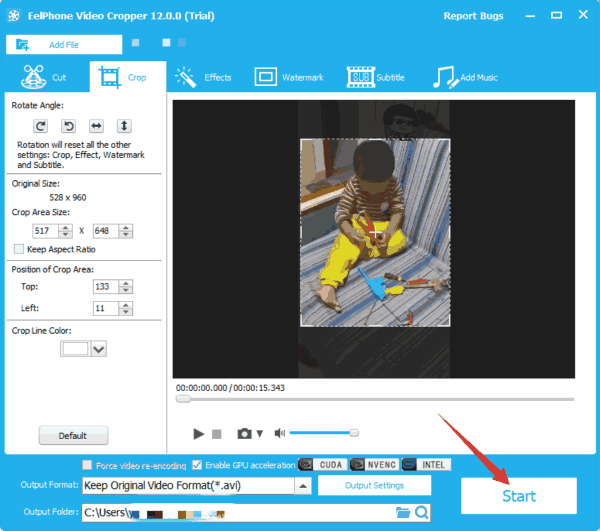Open output folder with search icon

(x=422, y=512)
